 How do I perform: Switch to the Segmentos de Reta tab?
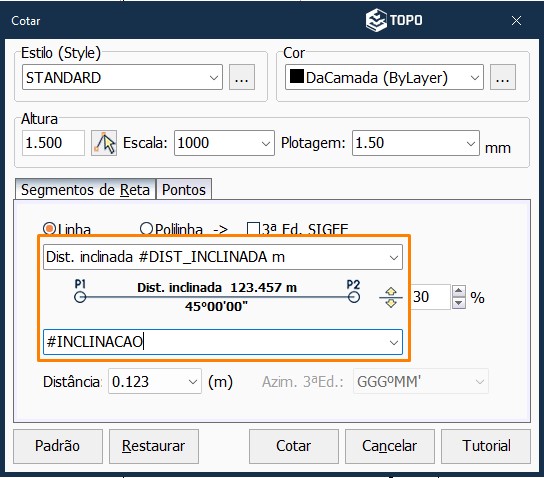coord(85,189)
